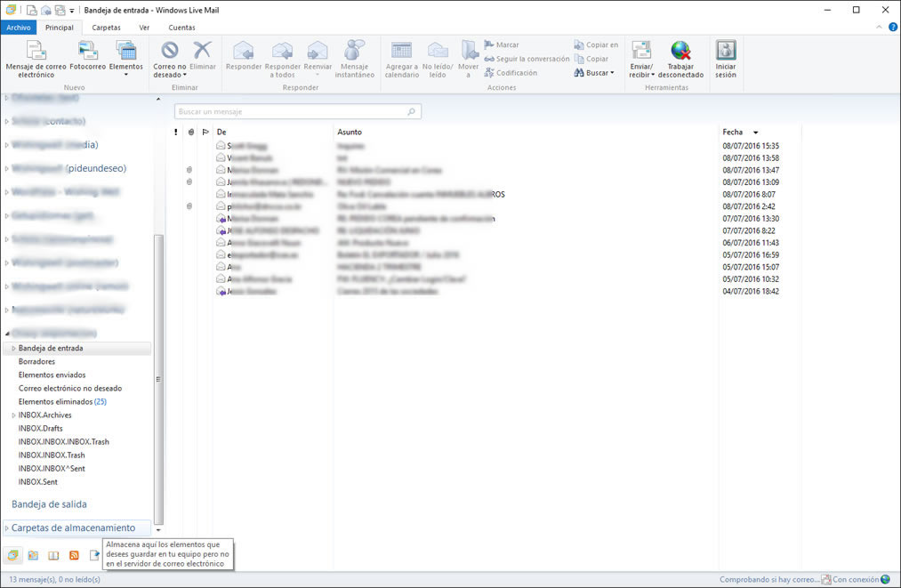Select the INBOX.INBOX.INBOX.Trash folder
This screenshot has width=901, height=588.
(x=63, y=442)
